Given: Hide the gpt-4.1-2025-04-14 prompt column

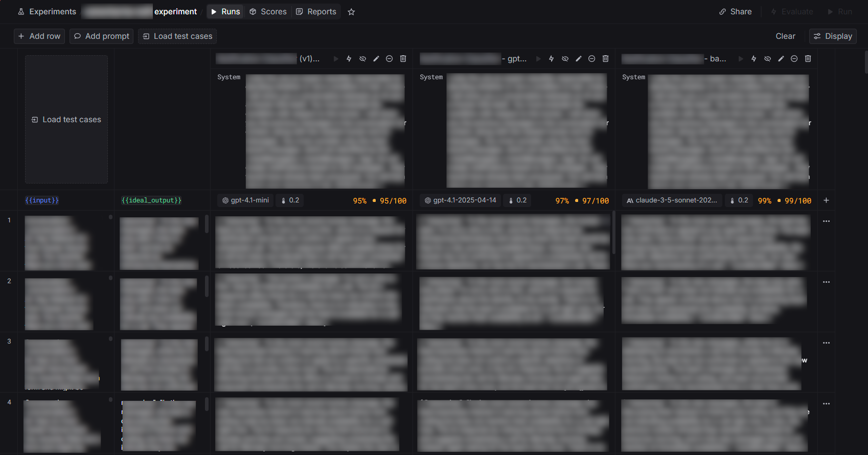Looking at the screenshot, I should pos(565,59).
